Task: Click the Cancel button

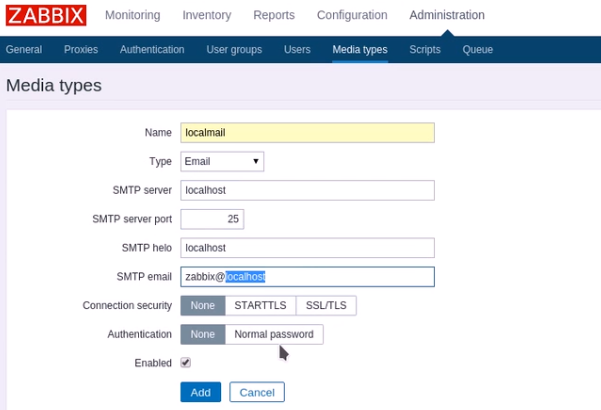Action: (257, 392)
